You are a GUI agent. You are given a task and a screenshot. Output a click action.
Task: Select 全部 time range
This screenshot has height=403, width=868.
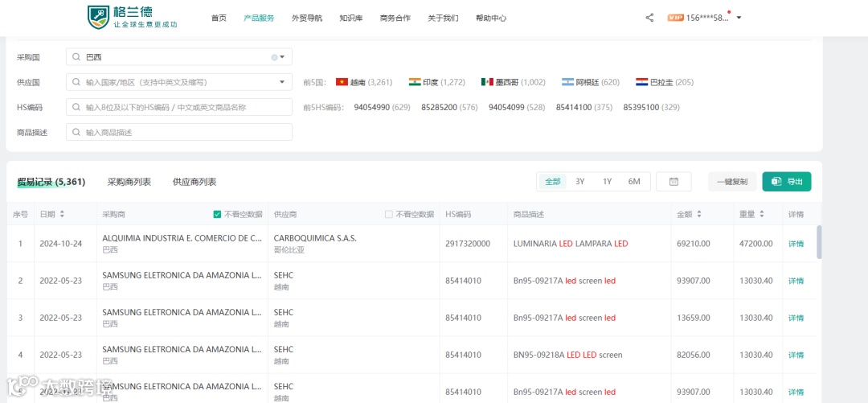pos(552,181)
